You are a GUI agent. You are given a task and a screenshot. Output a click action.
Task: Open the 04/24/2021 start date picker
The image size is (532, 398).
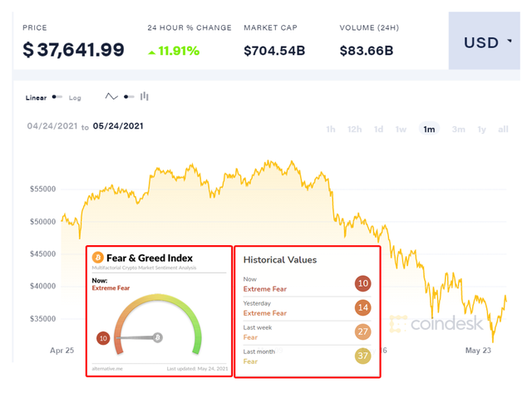pos(52,126)
